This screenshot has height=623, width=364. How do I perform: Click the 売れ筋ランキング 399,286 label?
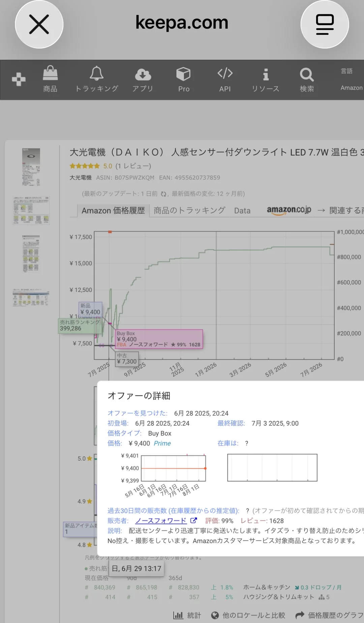[x=80, y=326]
